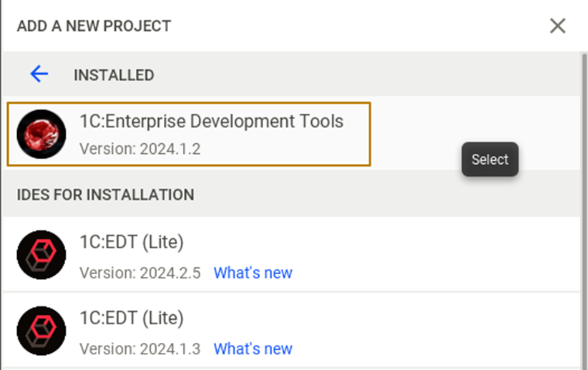The width and height of the screenshot is (588, 370).
Task: Open What's new for version 2024.2.5
Action: (253, 273)
